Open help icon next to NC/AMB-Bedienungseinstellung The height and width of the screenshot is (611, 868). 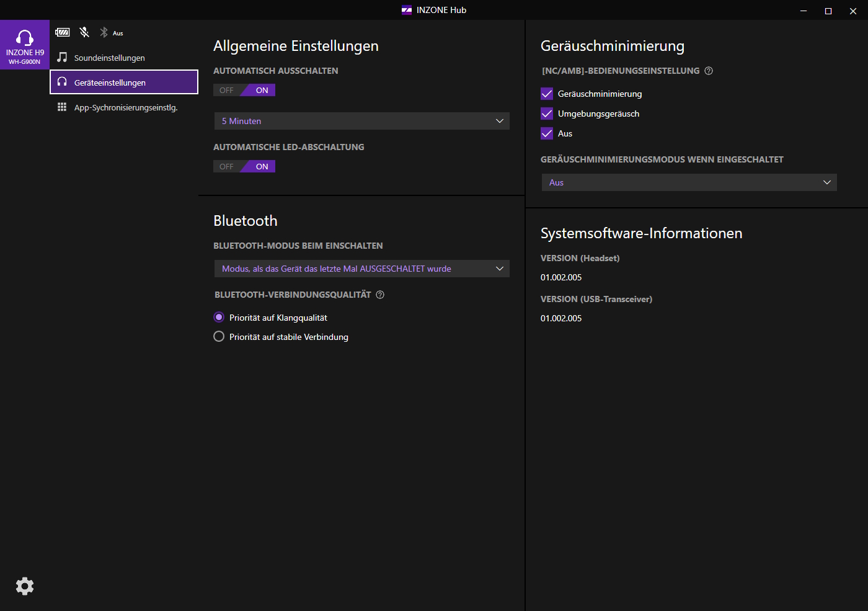[709, 71]
